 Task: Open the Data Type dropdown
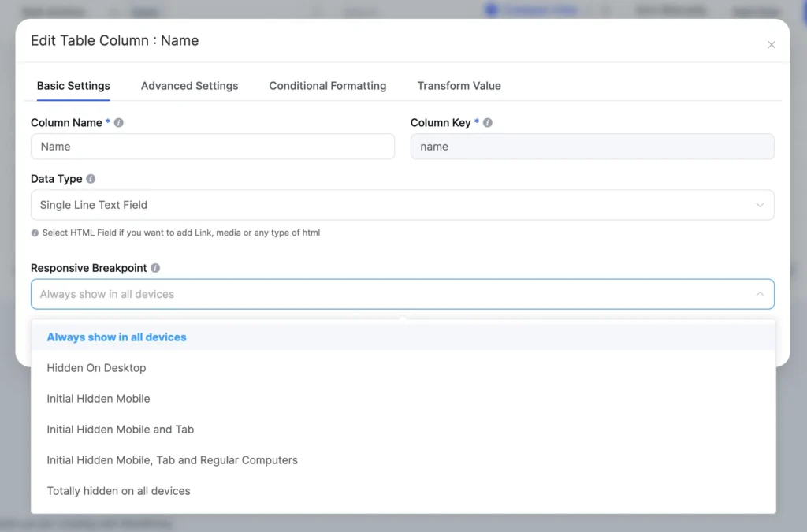coord(403,205)
